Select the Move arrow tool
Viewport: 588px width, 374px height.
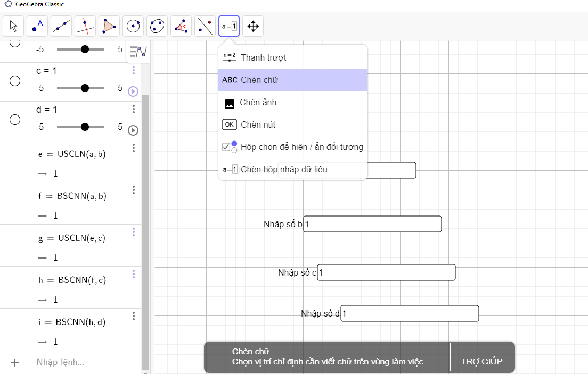point(13,26)
